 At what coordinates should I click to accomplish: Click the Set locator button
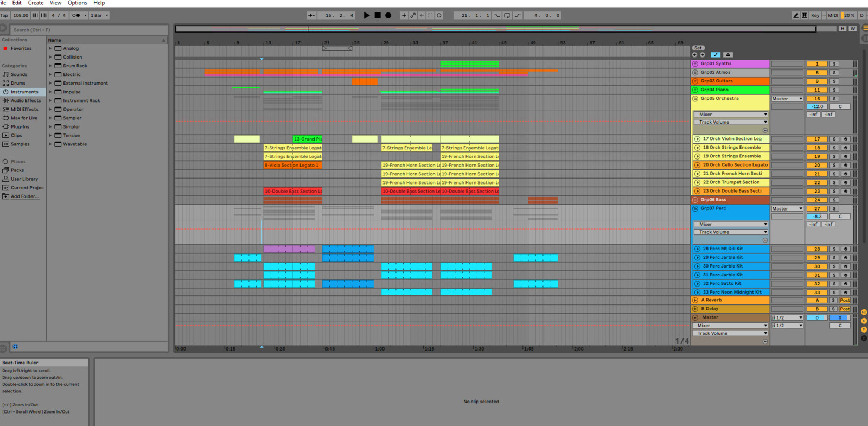(x=698, y=48)
